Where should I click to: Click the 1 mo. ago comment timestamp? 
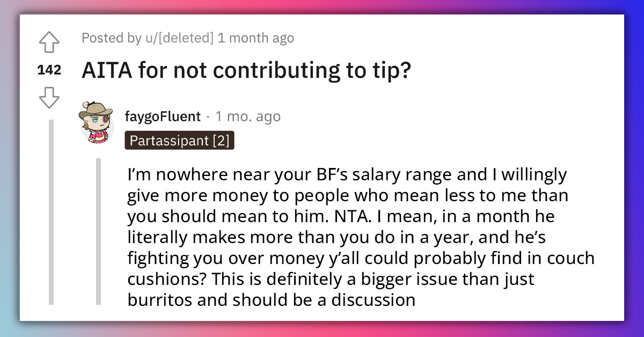tap(248, 116)
